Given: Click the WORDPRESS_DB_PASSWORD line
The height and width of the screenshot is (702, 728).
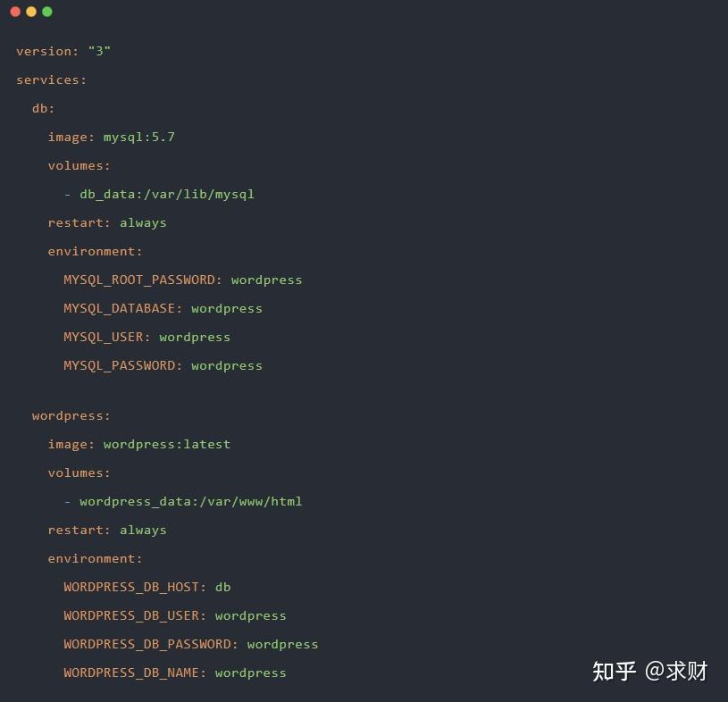Looking at the screenshot, I should pyautogui.click(x=191, y=645).
